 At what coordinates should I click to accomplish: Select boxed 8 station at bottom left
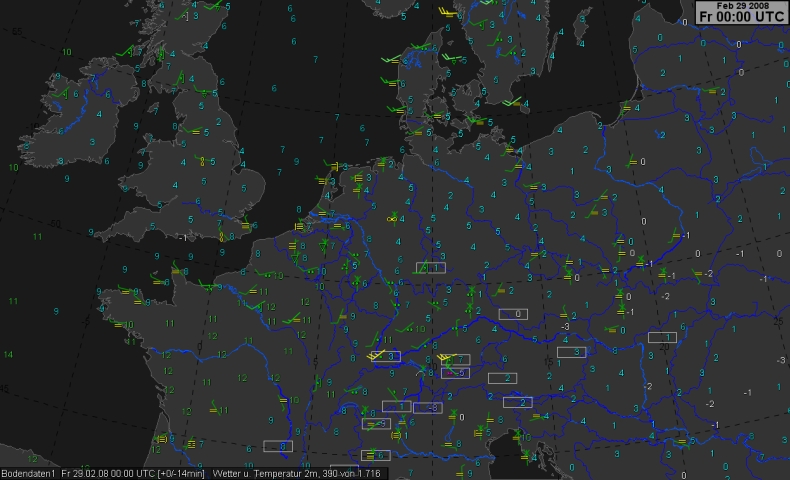tap(278, 446)
